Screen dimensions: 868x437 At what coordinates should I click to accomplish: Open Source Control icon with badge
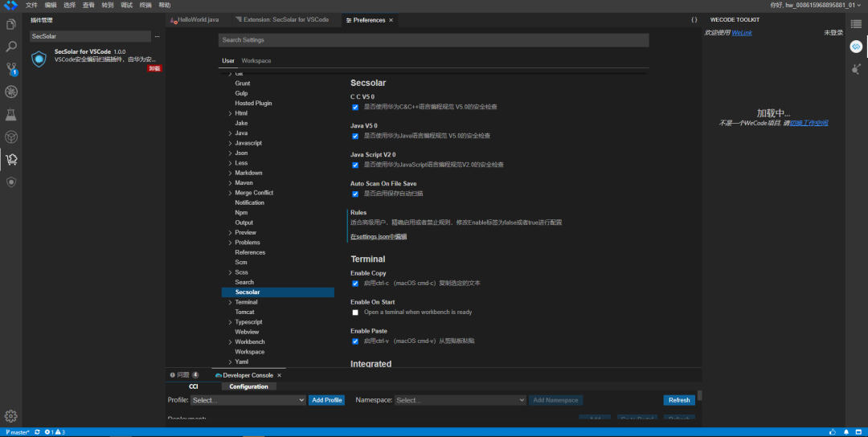[x=11, y=69]
